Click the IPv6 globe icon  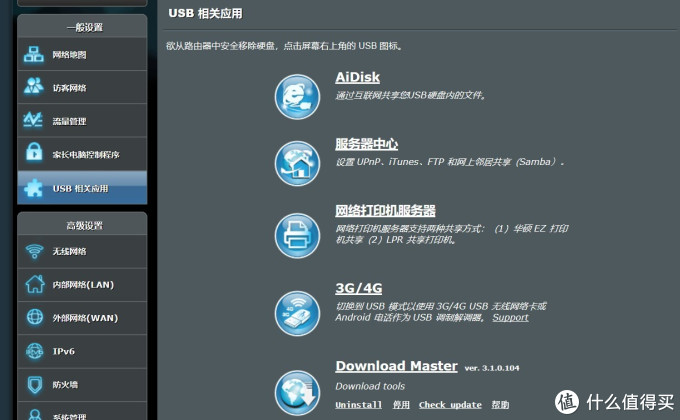tap(35, 351)
